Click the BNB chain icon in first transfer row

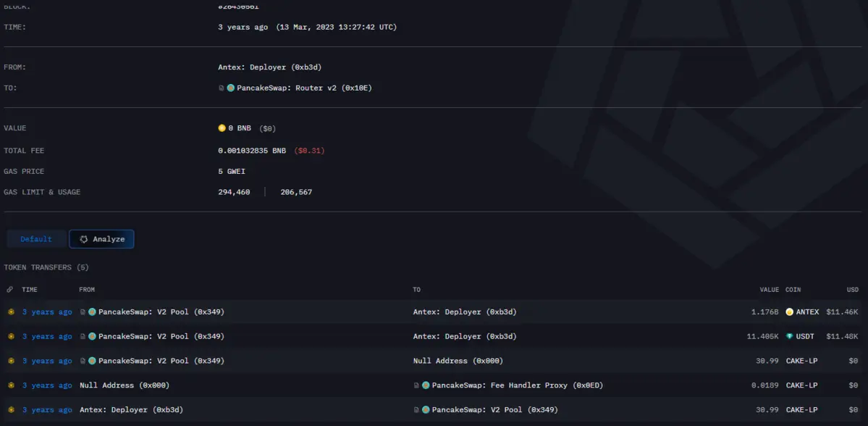point(11,312)
